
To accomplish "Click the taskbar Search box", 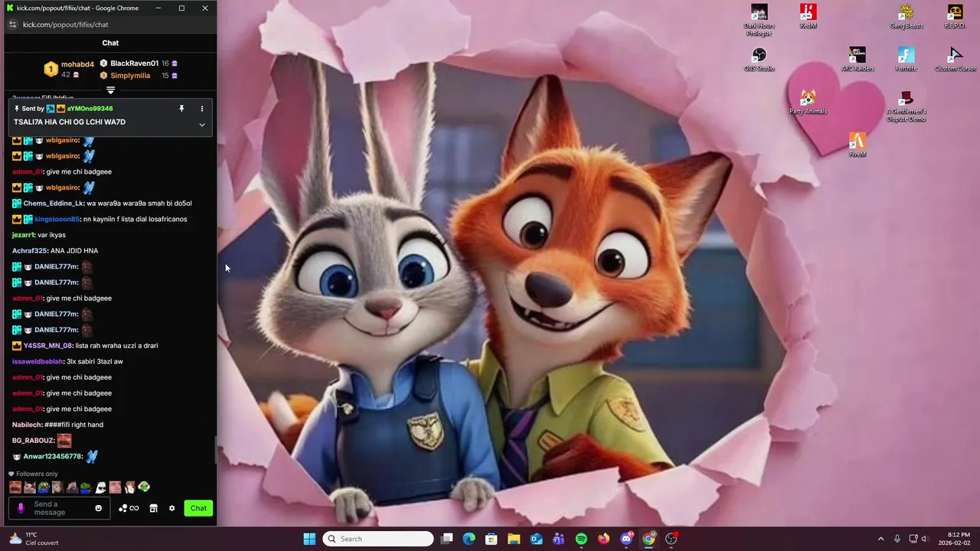I will [x=378, y=539].
